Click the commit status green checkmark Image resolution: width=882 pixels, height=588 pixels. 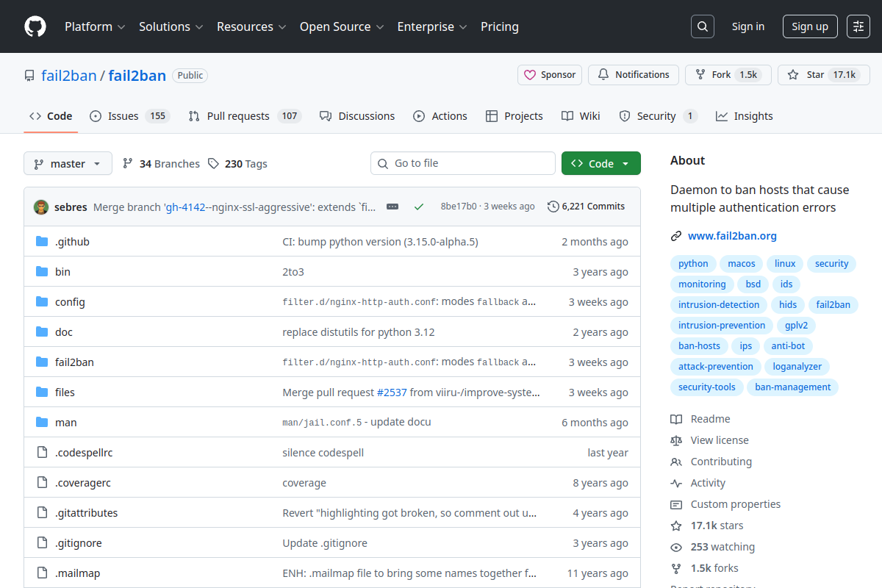419,207
